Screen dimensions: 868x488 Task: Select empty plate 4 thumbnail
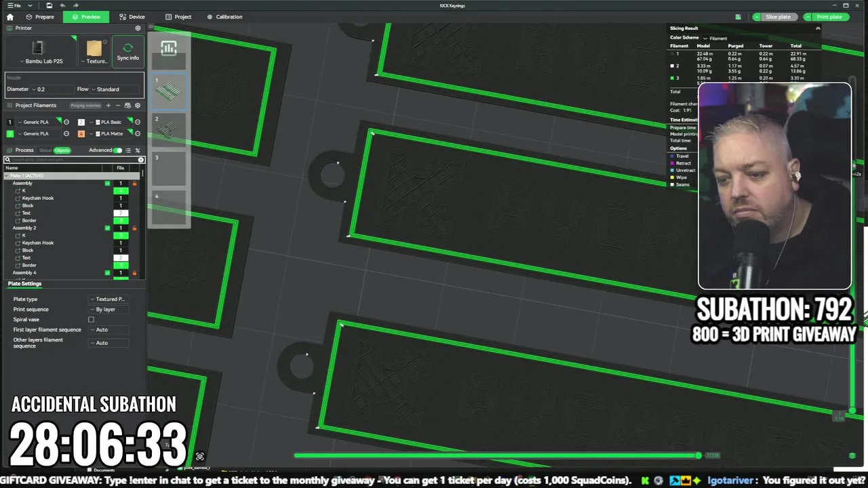point(169,207)
